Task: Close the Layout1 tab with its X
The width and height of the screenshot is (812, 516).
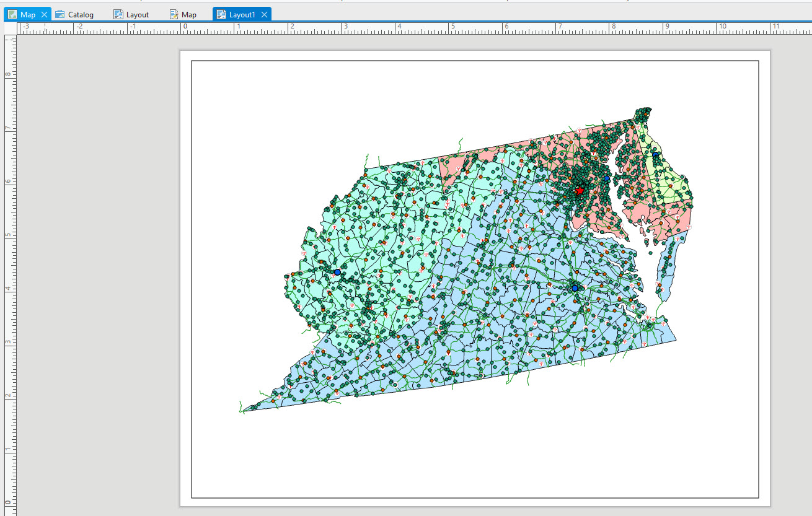Action: pos(264,14)
